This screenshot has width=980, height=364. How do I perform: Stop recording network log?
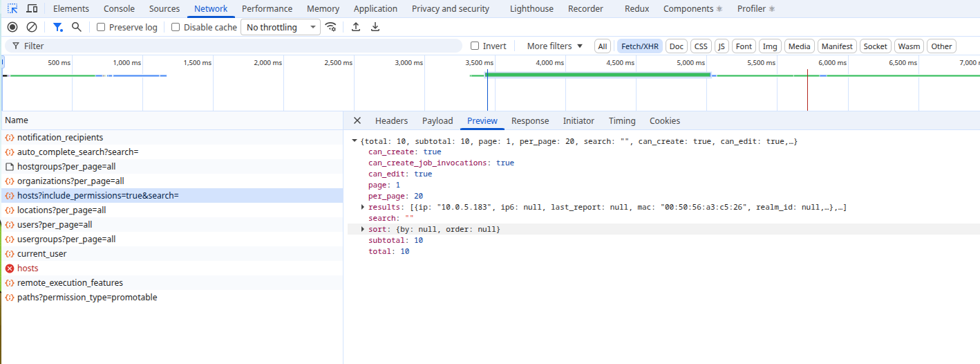[x=12, y=27]
